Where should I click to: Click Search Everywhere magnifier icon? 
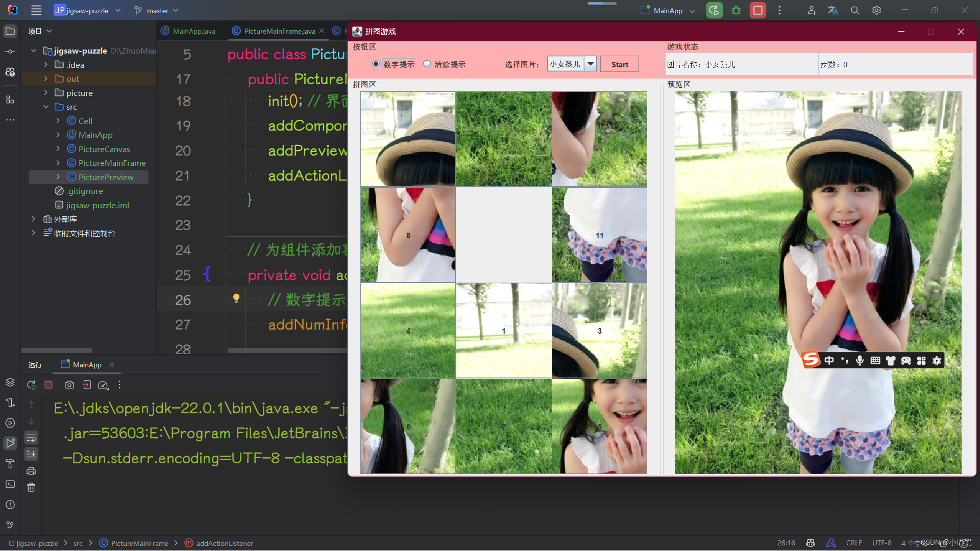click(854, 10)
